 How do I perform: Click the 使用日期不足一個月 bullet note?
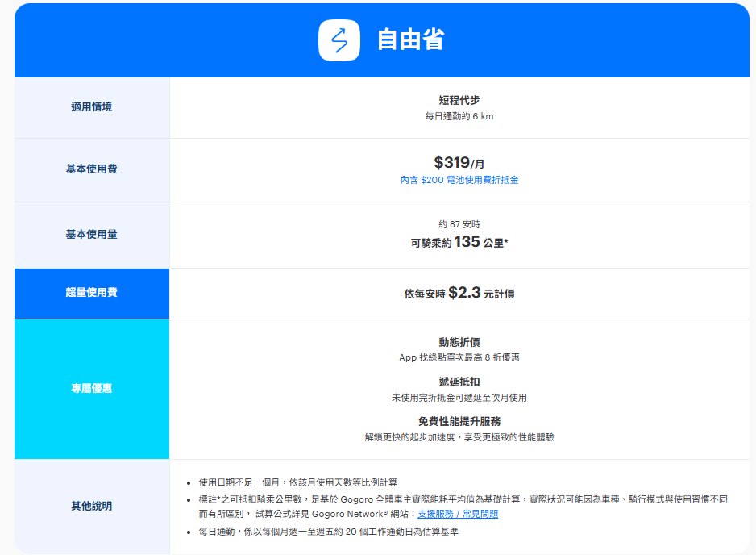pos(297,482)
